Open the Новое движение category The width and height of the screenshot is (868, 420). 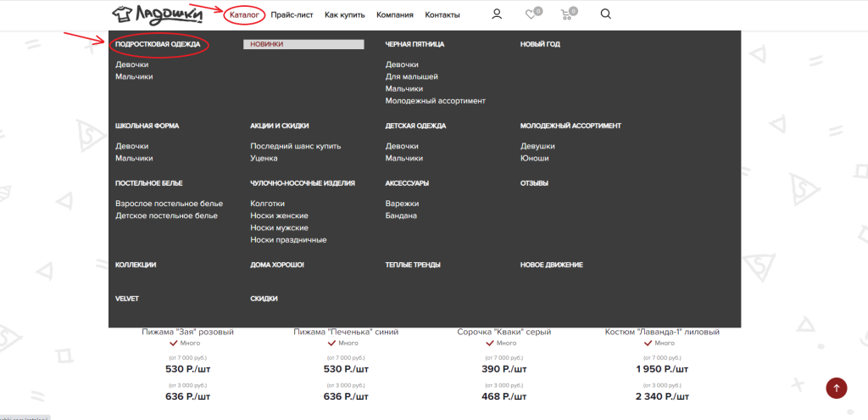point(551,265)
